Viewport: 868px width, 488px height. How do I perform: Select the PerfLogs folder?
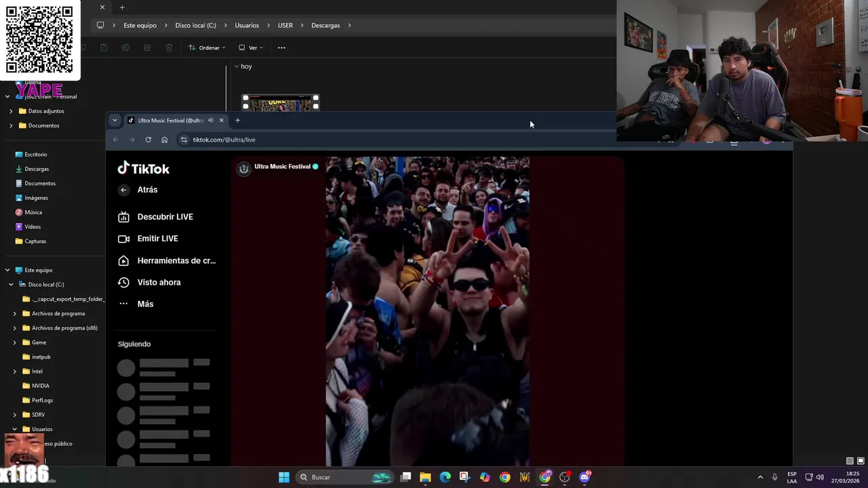tap(38, 401)
